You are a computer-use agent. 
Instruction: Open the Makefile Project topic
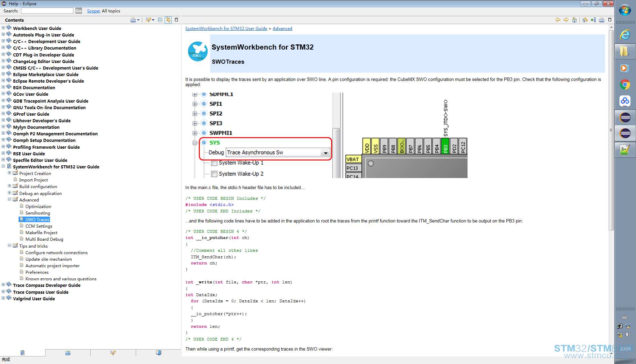41,233
